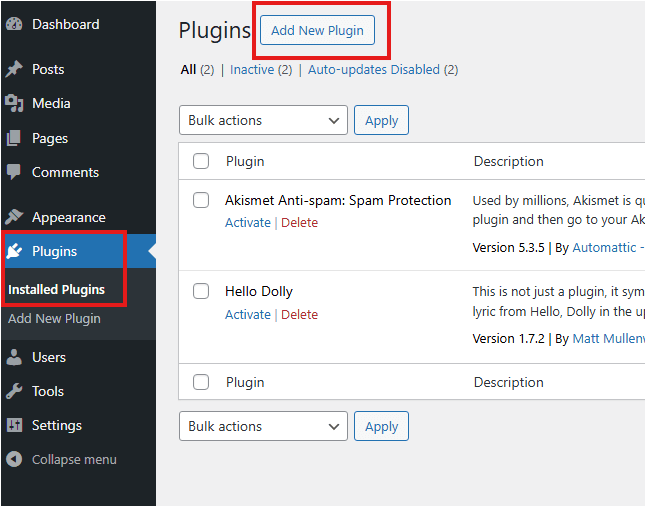Image resolution: width=645 pixels, height=506 pixels.
Task: Click the Settings sliders icon
Action: (14, 425)
